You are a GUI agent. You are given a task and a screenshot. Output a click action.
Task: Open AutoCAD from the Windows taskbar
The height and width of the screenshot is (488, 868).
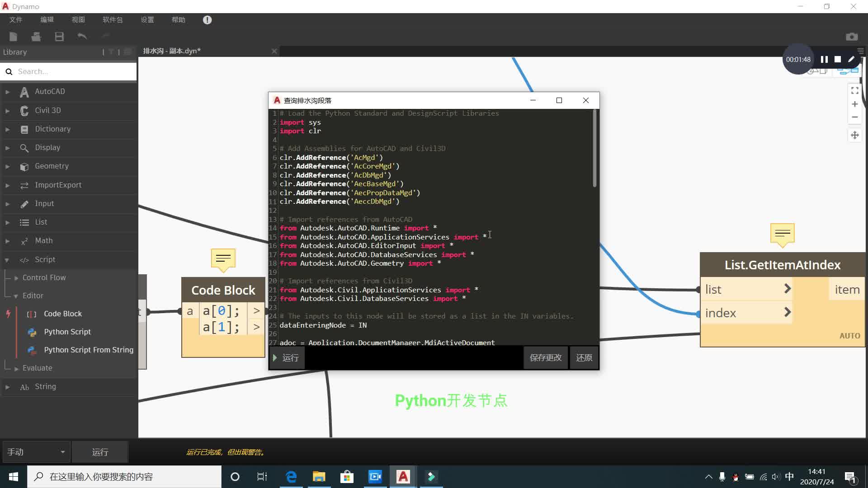(402, 477)
